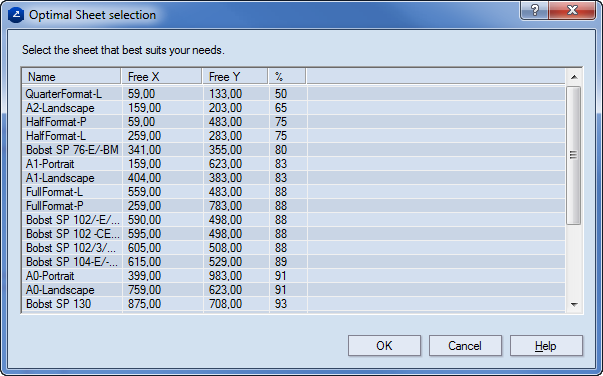Pick the A1-Portrait sheet
603x376 pixels.
(x=294, y=164)
